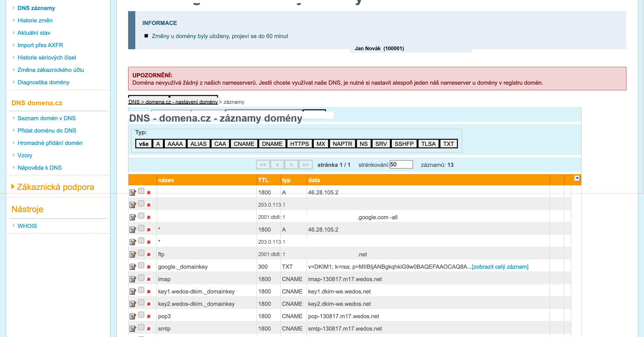Screen dimensions: 644x337
Task: Open dropdown arrow in table header corner
Action: [x=577, y=178]
